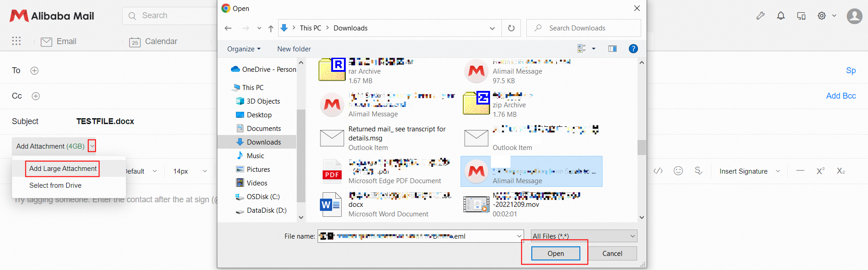Open recent locations dropdown arrow in dialog
Viewport: 868px width, 270px height.
(x=259, y=28)
